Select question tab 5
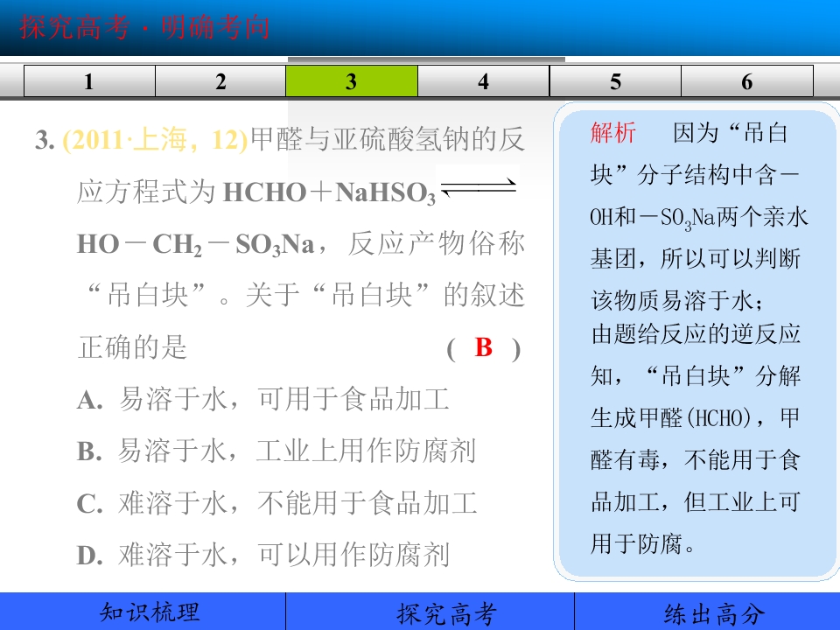Image resolution: width=840 pixels, height=630 pixels. (x=615, y=81)
